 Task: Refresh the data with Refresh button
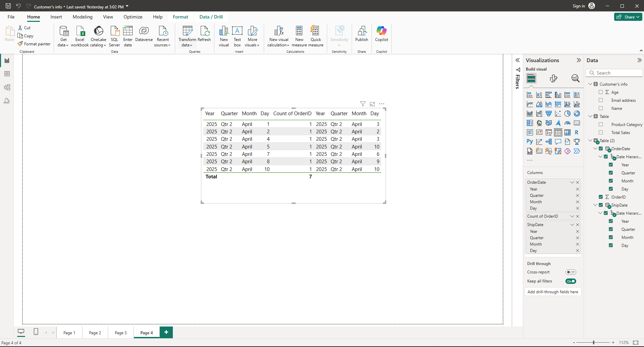[x=204, y=34]
